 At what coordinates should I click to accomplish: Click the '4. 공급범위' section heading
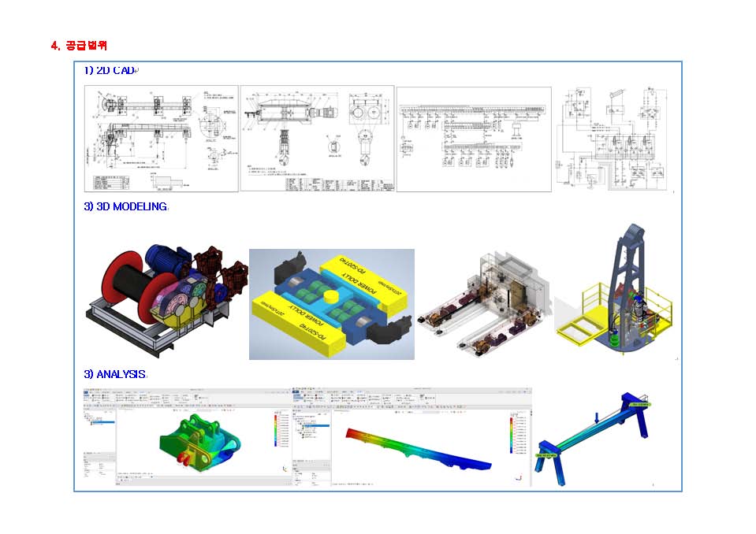79,46
